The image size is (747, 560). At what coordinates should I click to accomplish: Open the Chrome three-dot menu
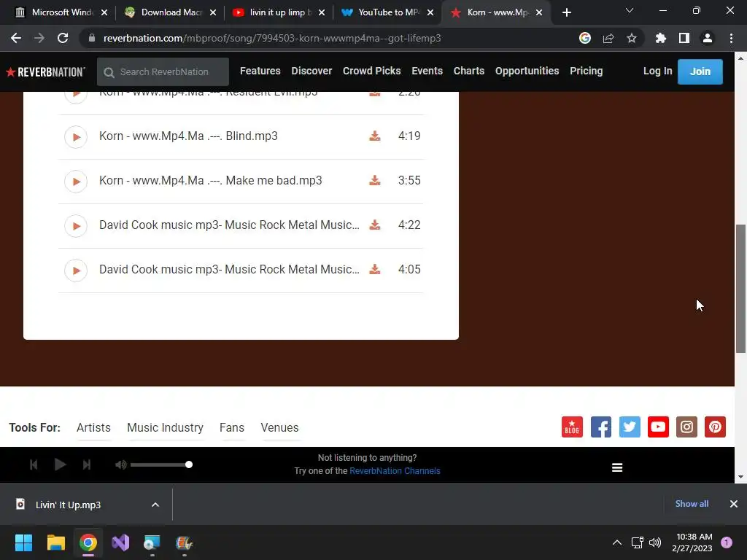pos(731,38)
